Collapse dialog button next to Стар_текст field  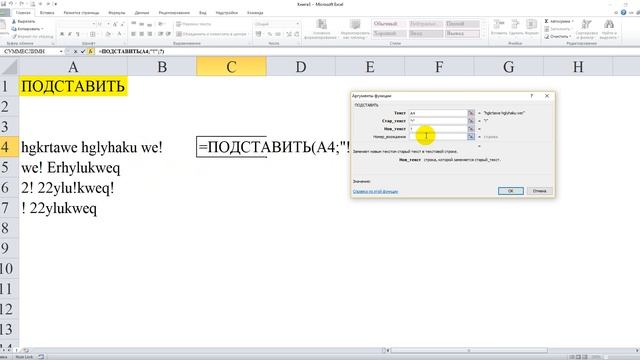(x=471, y=121)
